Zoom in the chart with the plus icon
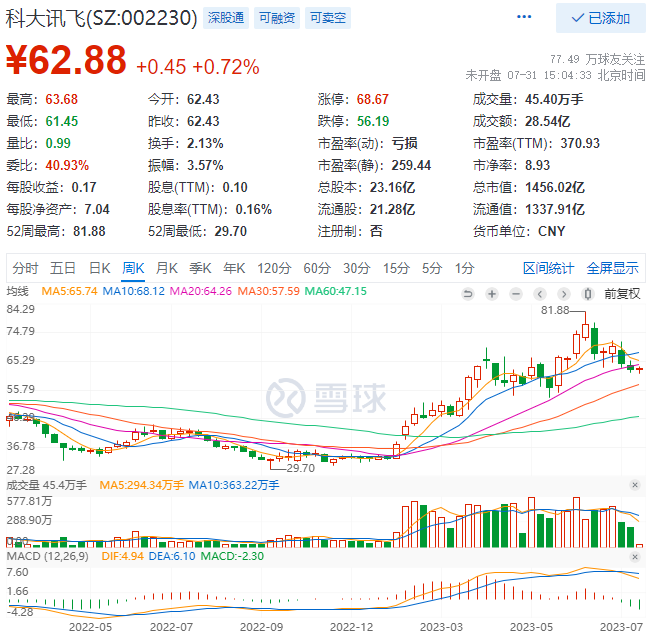The image size is (647, 636). (491, 292)
